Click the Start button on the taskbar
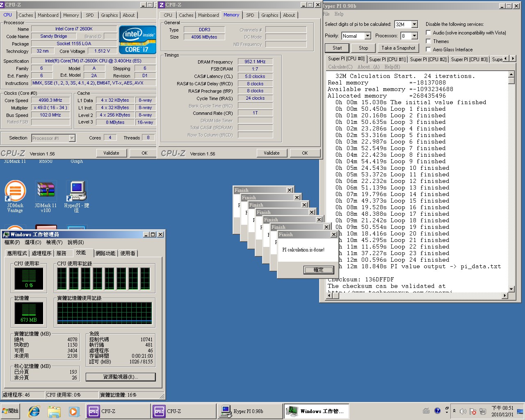525x420 pixels. [11, 411]
